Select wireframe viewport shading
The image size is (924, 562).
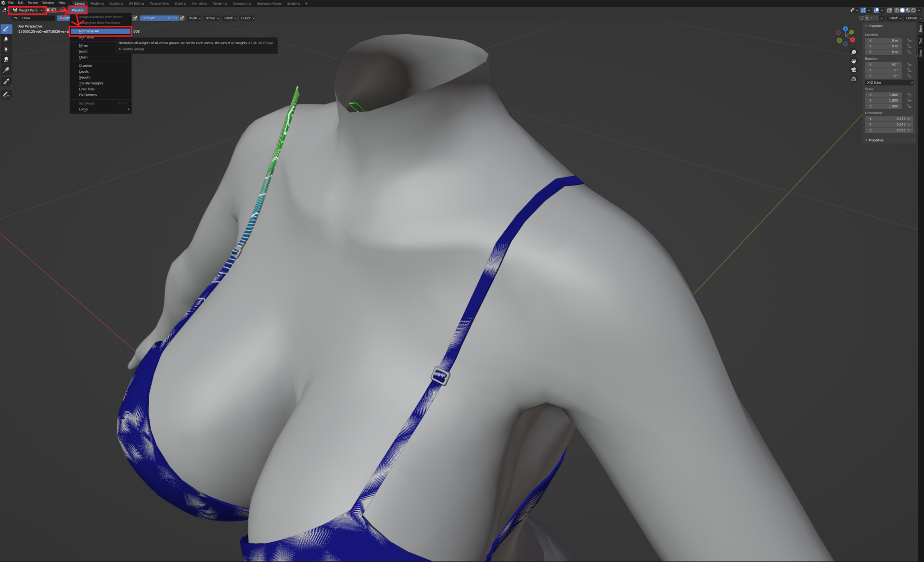pyautogui.click(x=897, y=10)
